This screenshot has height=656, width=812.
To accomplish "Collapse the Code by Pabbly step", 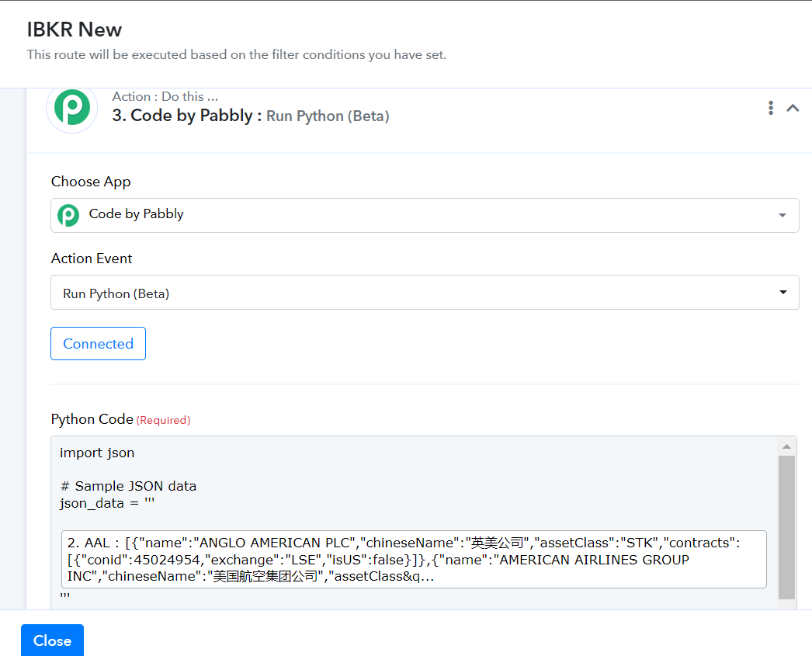I will 793,108.
